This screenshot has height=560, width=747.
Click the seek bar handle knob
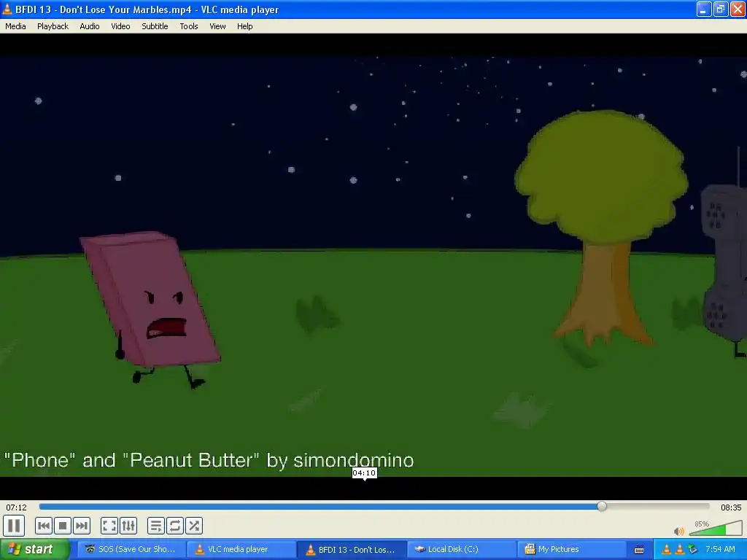(x=602, y=507)
